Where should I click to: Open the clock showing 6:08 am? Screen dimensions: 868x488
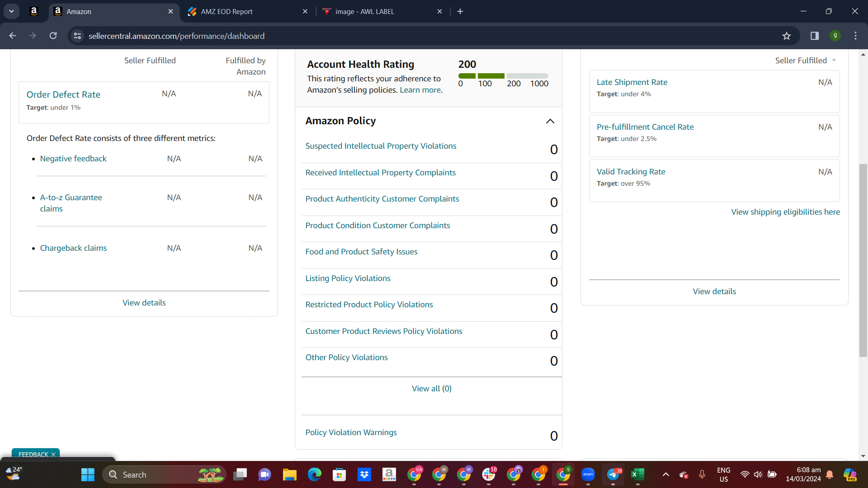pos(803,474)
